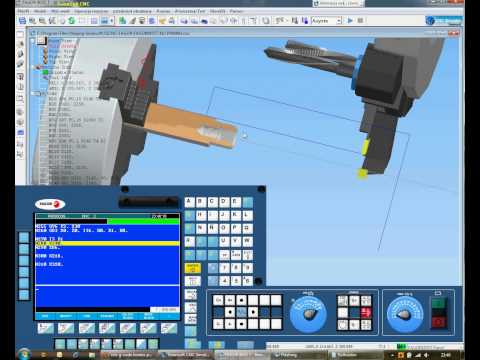Viewport: 480px width, 360px height.
Task: Click the red key in the mode key grid
Action: (366, 312)
